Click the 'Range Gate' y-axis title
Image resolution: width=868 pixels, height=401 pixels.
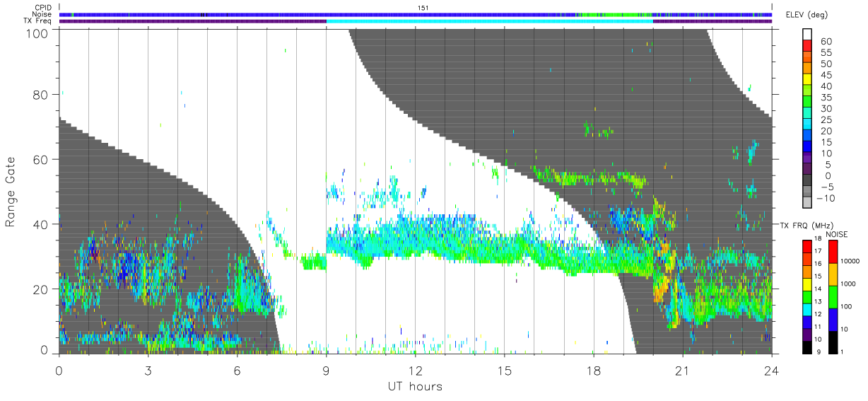(x=11, y=192)
